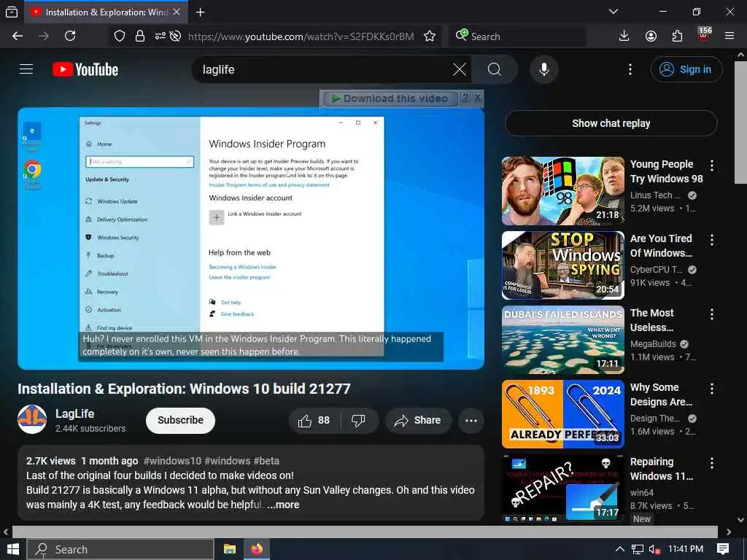Click the browser Search box

click(x=517, y=36)
